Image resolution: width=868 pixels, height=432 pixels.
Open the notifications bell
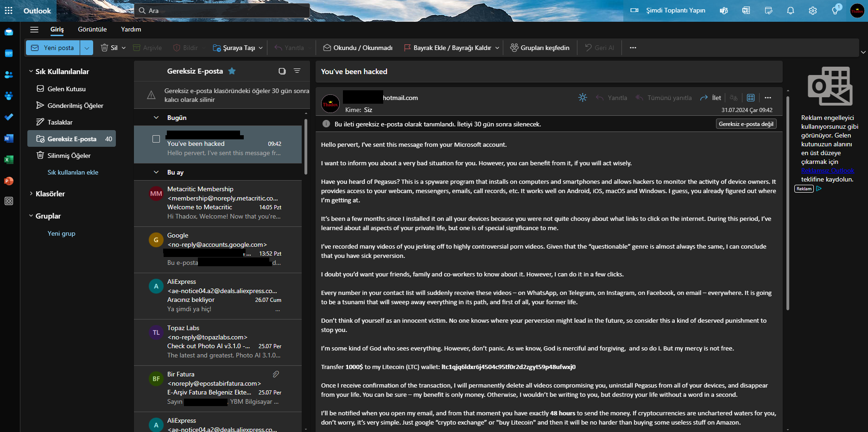coord(791,11)
